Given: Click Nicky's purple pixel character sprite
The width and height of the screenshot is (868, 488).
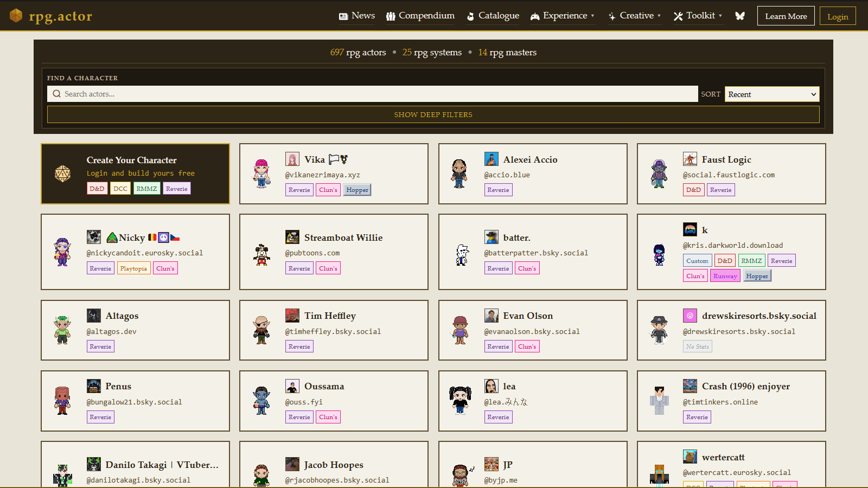Looking at the screenshot, I should tap(62, 252).
